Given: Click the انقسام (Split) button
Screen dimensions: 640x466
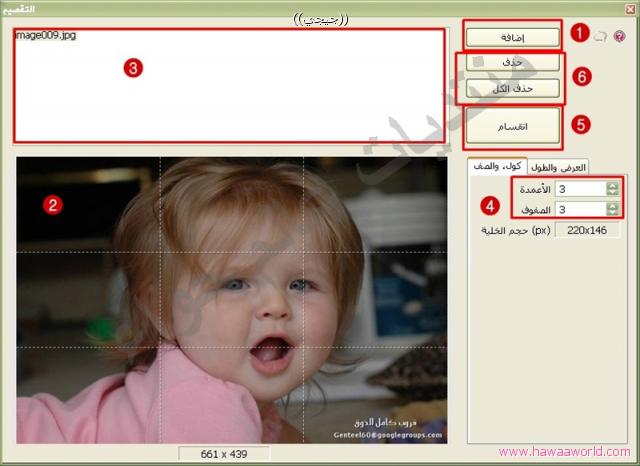Looking at the screenshot, I should click(x=513, y=128).
